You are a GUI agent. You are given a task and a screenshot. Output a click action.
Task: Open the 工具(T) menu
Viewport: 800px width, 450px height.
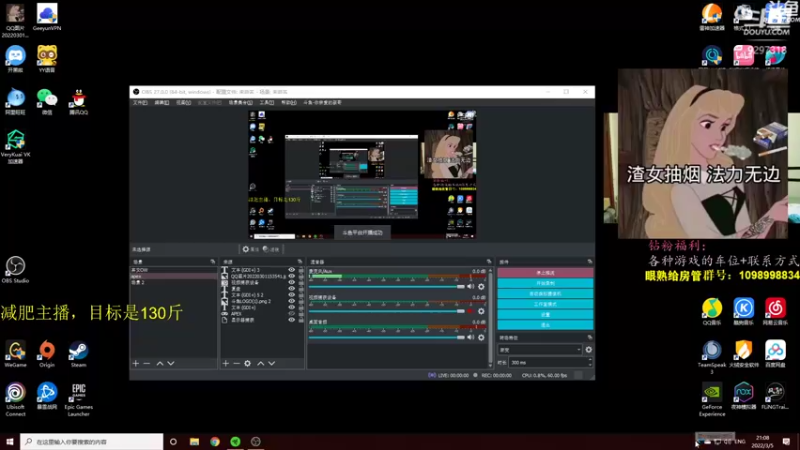267,103
